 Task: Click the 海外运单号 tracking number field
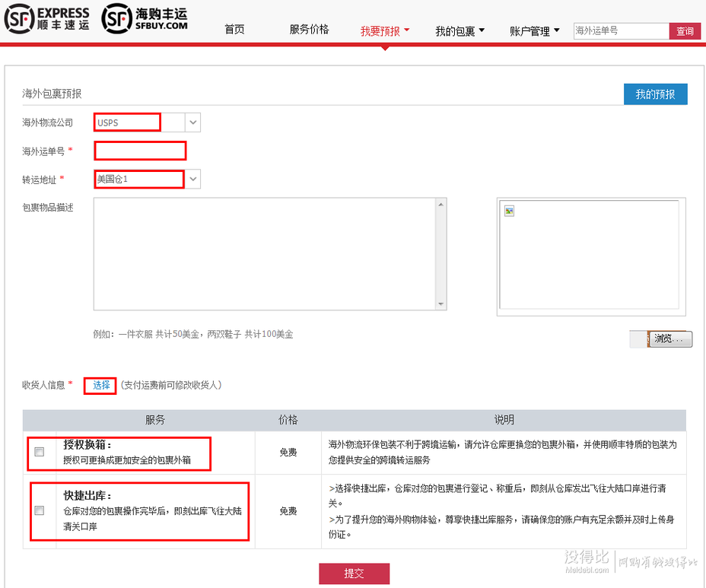pos(140,151)
